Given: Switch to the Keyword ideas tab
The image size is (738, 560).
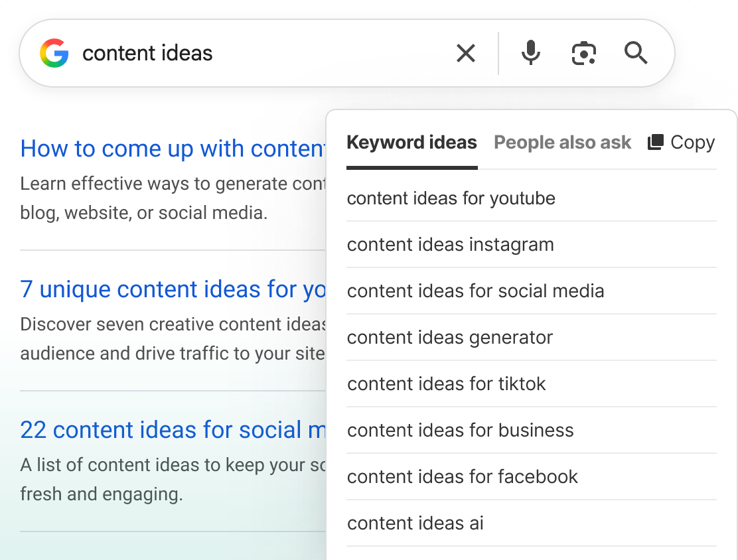Looking at the screenshot, I should click(411, 143).
